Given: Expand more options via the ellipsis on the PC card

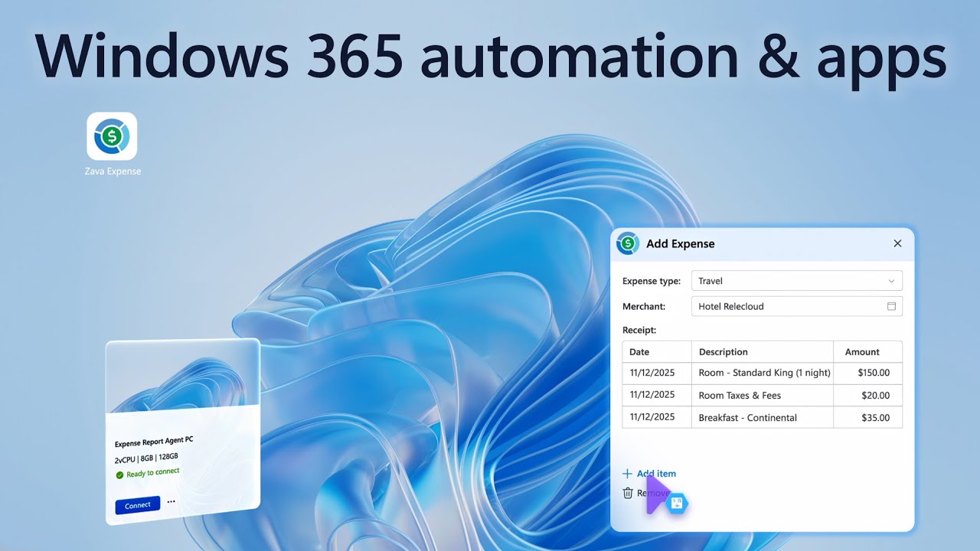Looking at the screenshot, I should [170, 500].
